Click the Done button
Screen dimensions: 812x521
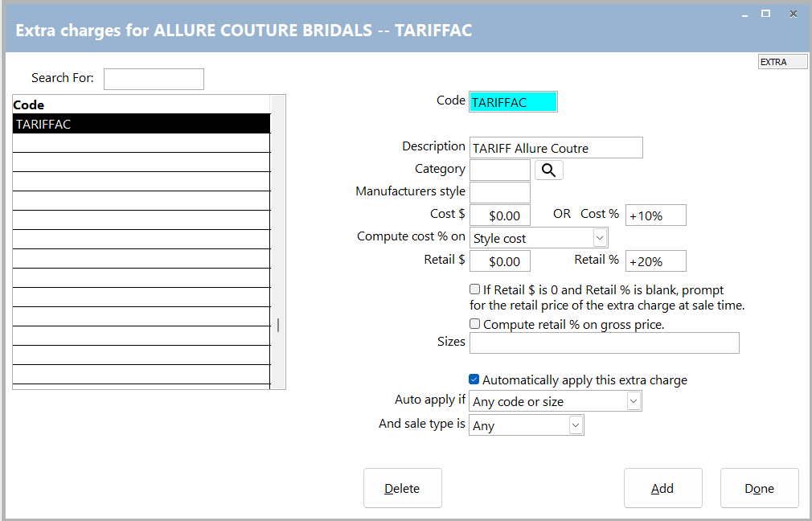pos(759,488)
